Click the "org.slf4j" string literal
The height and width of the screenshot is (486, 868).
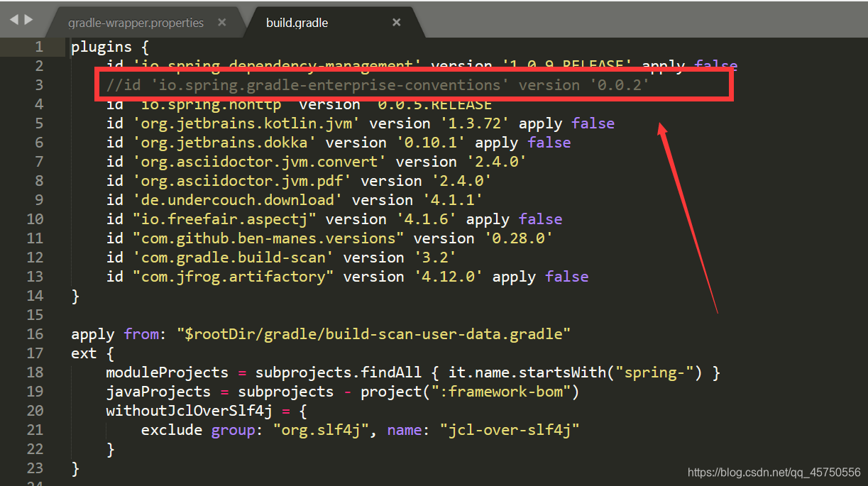[321, 430]
